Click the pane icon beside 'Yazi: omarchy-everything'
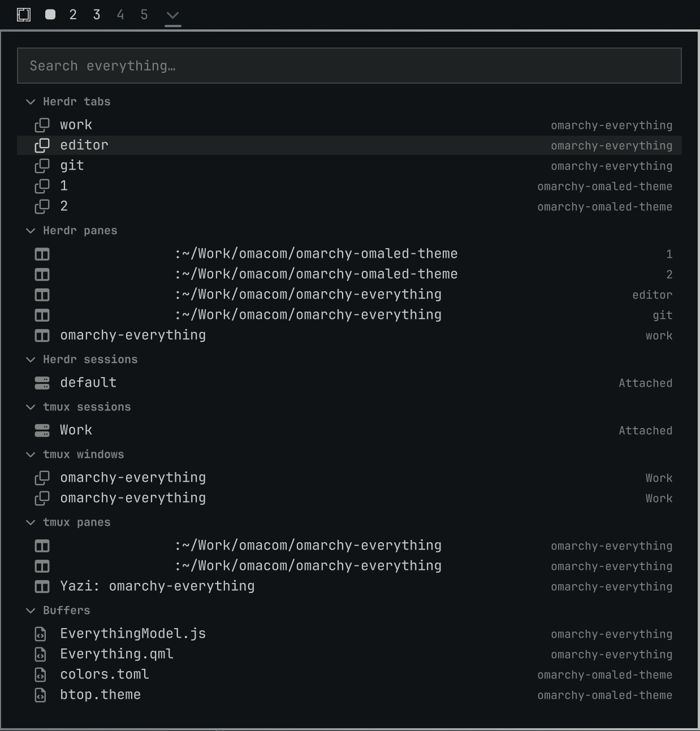 pyautogui.click(x=42, y=587)
